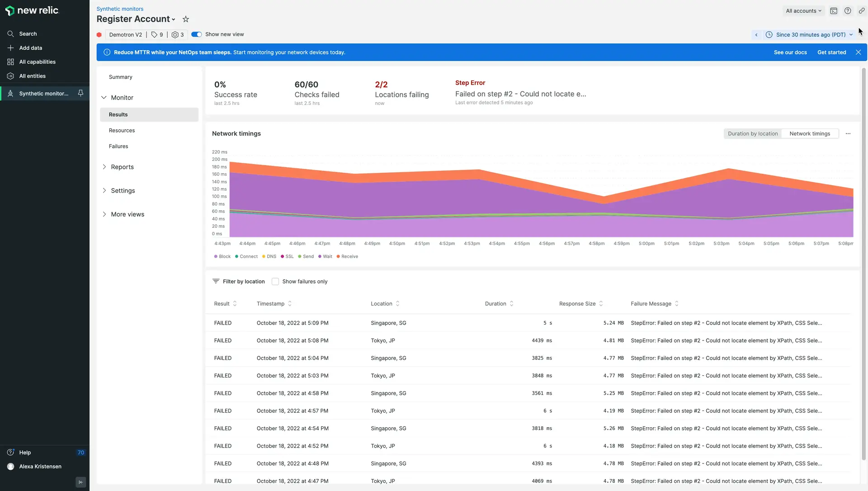Open the chart's three-dot options menu
868x491 pixels.
848,134
